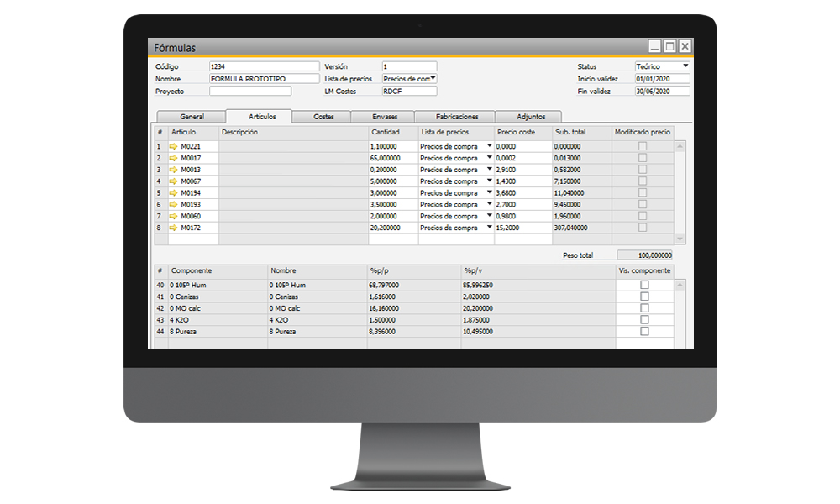Check Modificado precio for row M0221

pos(643,146)
